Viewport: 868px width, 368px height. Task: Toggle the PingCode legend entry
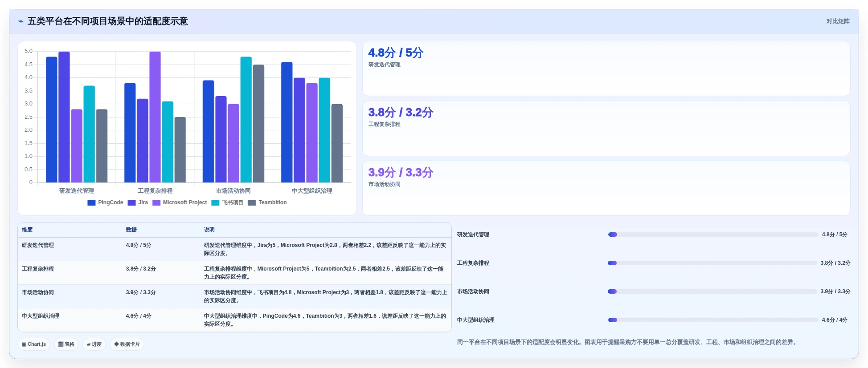105,202
